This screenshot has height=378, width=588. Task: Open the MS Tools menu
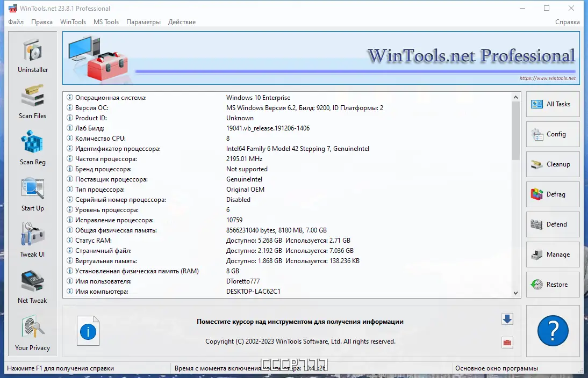point(106,21)
